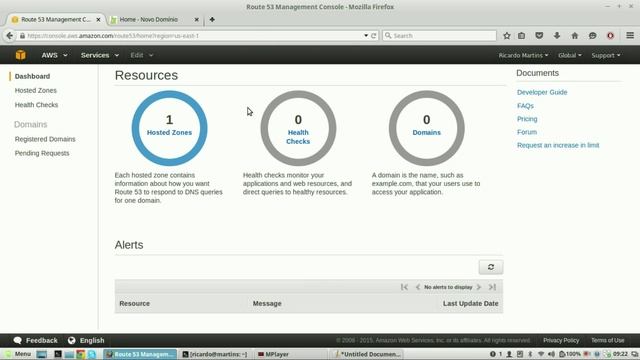Open the Downloads arrow icon
Viewport: 640px width, 360px height.
[557, 36]
